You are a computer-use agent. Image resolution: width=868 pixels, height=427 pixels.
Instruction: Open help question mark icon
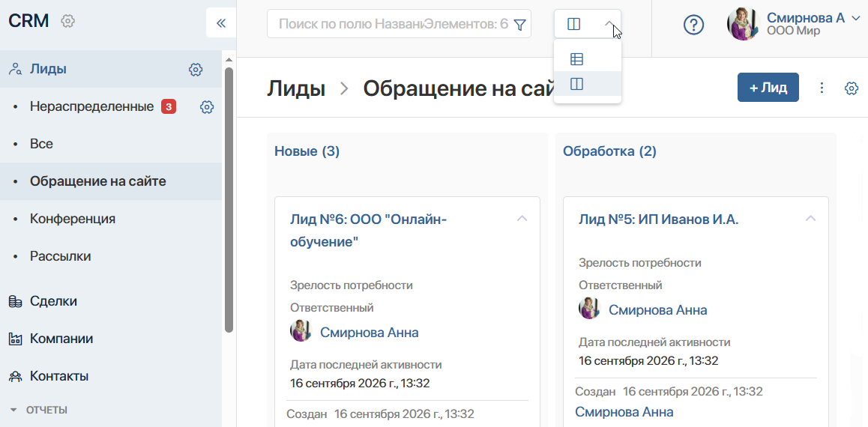pyautogui.click(x=693, y=24)
